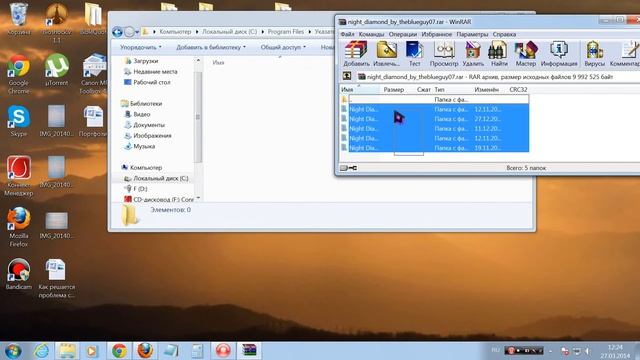Click the drive/key icon in WinRAR status bar
The width and height of the screenshot is (640, 360).
pos(349,168)
